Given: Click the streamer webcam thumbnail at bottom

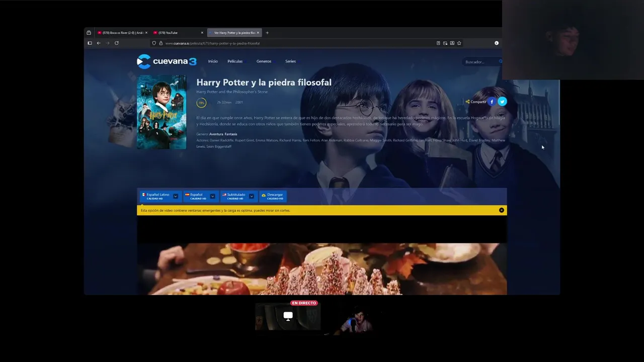Looking at the screenshot, I should (x=355, y=320).
